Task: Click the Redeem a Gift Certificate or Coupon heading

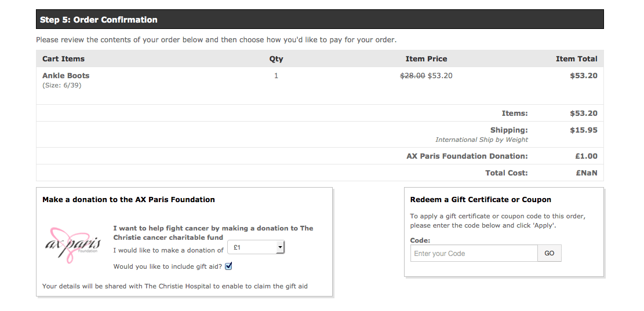Action: [x=481, y=199]
